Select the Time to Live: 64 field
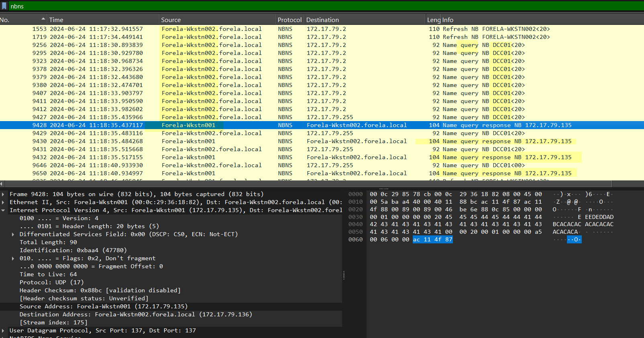This screenshot has height=338, width=644. [48, 274]
